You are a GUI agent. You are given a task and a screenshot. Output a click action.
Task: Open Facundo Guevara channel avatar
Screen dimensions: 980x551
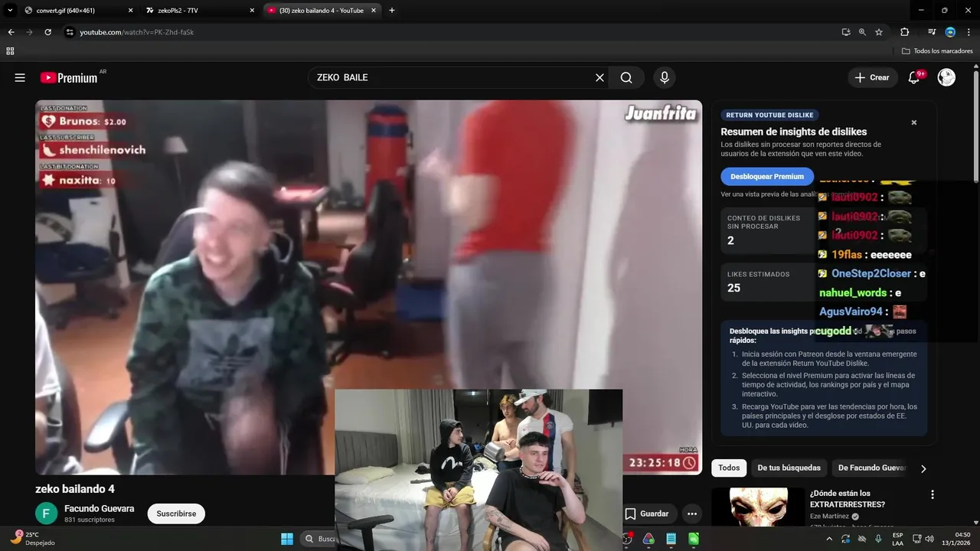pos(46,514)
